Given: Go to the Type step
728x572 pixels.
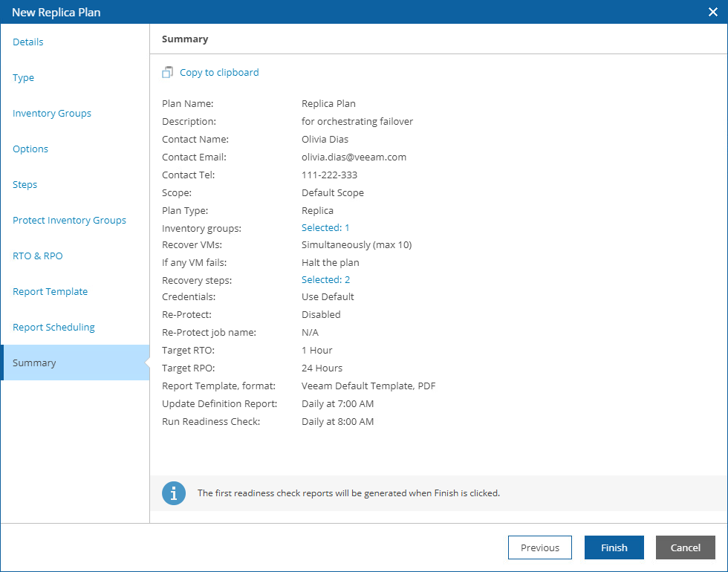Looking at the screenshot, I should 24,77.
